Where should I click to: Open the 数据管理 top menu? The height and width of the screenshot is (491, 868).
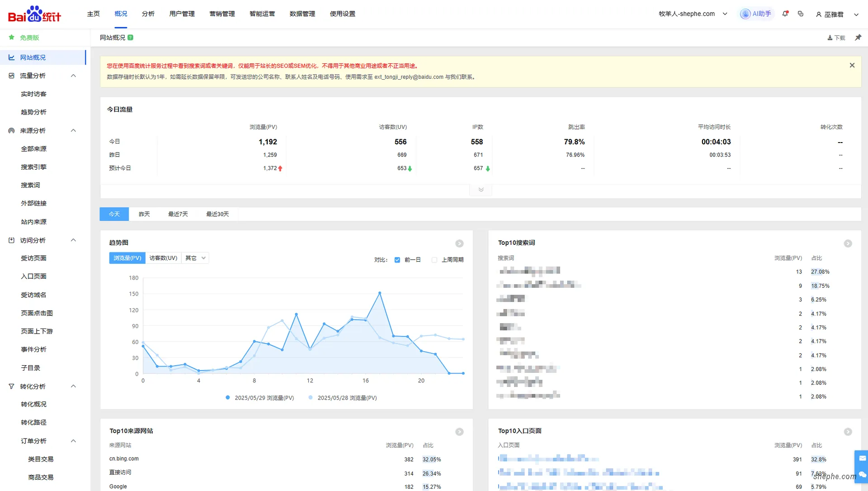302,14
